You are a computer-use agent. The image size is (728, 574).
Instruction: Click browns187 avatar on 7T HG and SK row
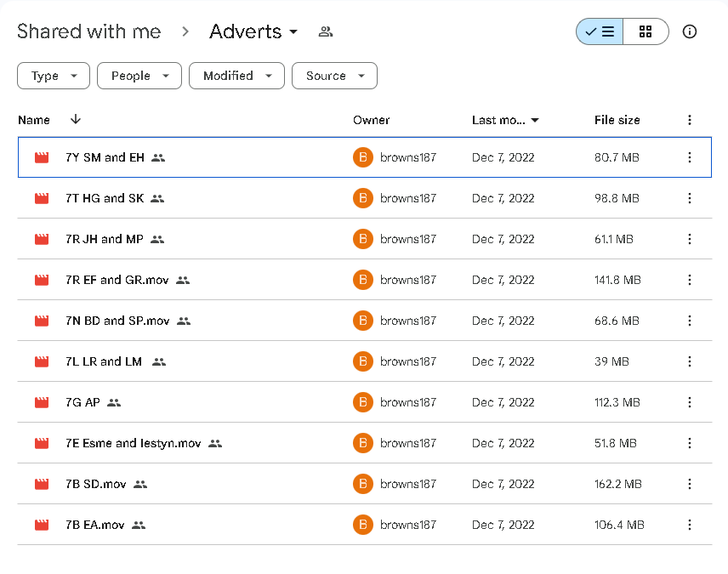pyautogui.click(x=363, y=198)
